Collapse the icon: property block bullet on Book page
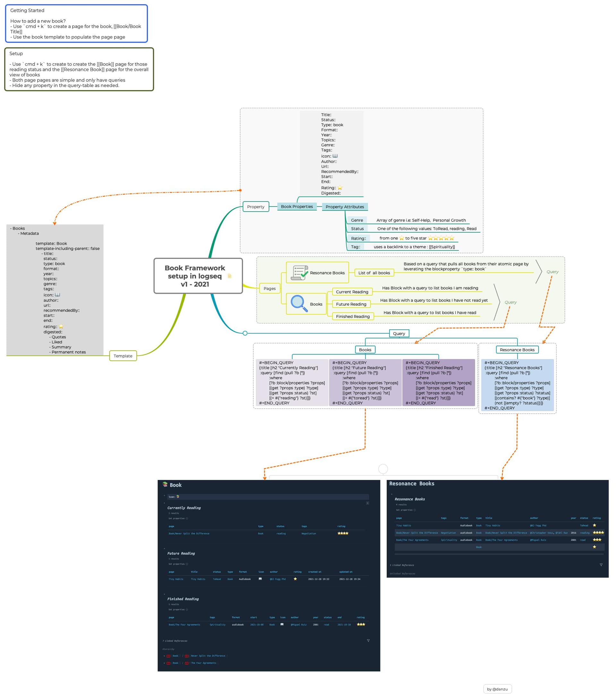 pyautogui.click(x=164, y=495)
